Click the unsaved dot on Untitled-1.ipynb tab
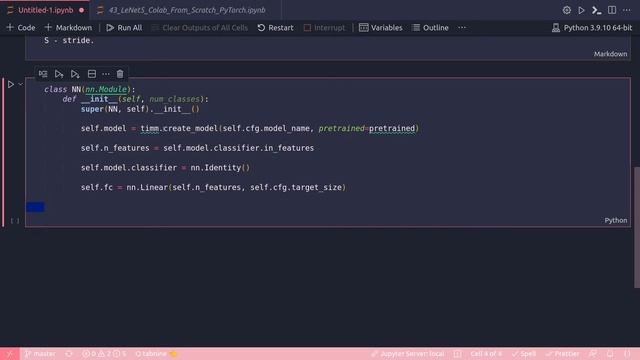 point(82,10)
